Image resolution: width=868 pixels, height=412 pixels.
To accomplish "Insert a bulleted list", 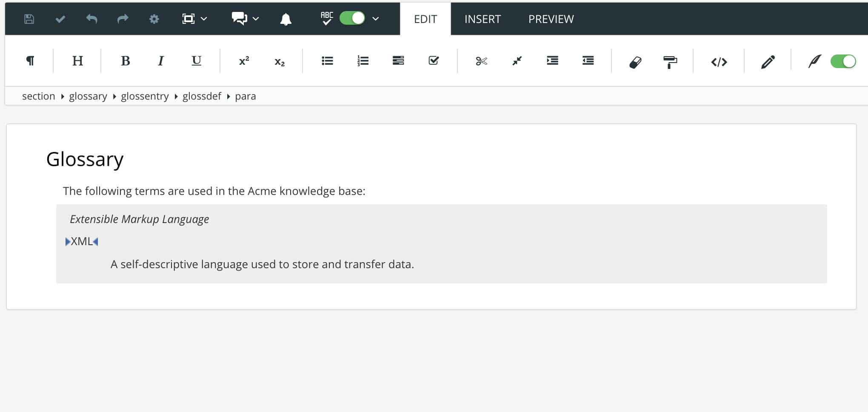I will click(x=327, y=61).
